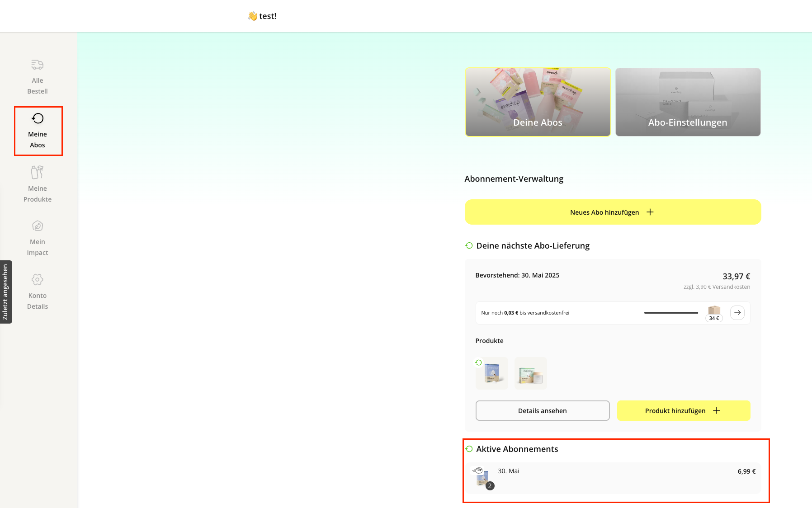
Task: Open Details ansehen for the next delivery
Action: coord(542,410)
